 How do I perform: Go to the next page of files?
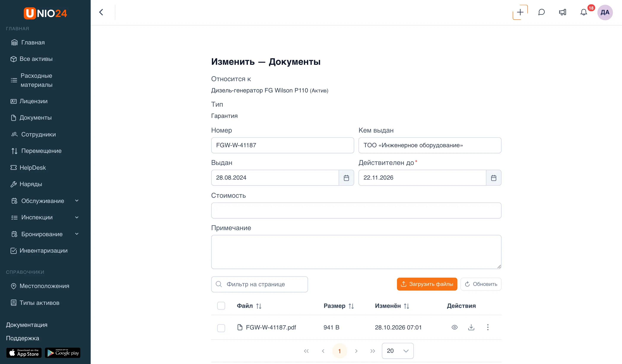click(x=356, y=351)
